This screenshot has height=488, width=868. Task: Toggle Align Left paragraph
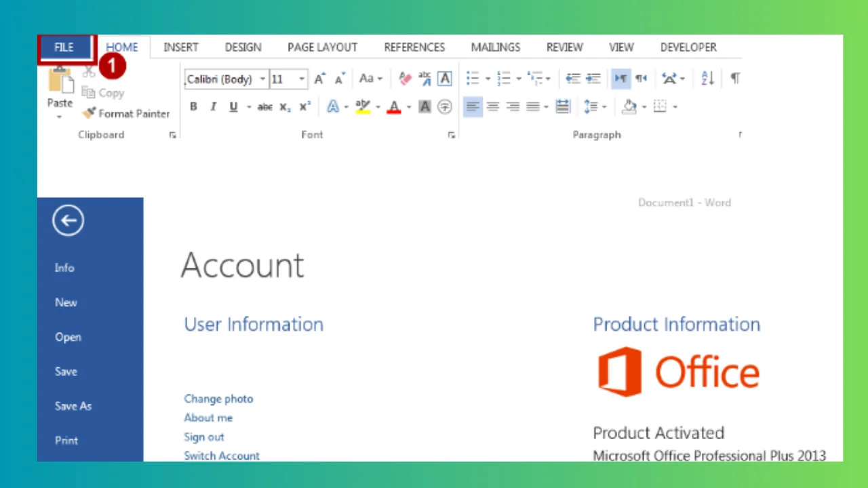tap(473, 106)
